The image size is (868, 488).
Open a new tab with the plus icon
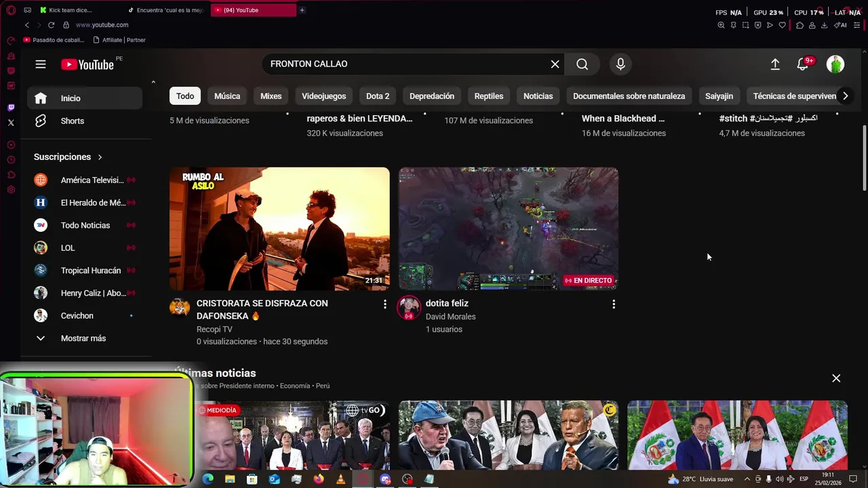[302, 10]
